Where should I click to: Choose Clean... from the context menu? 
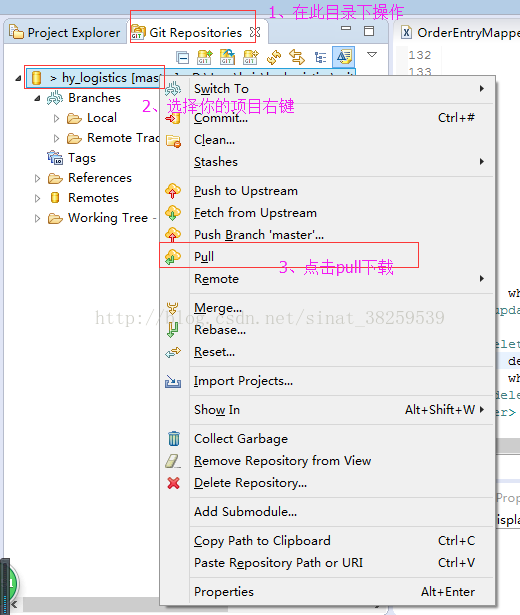pos(327,140)
